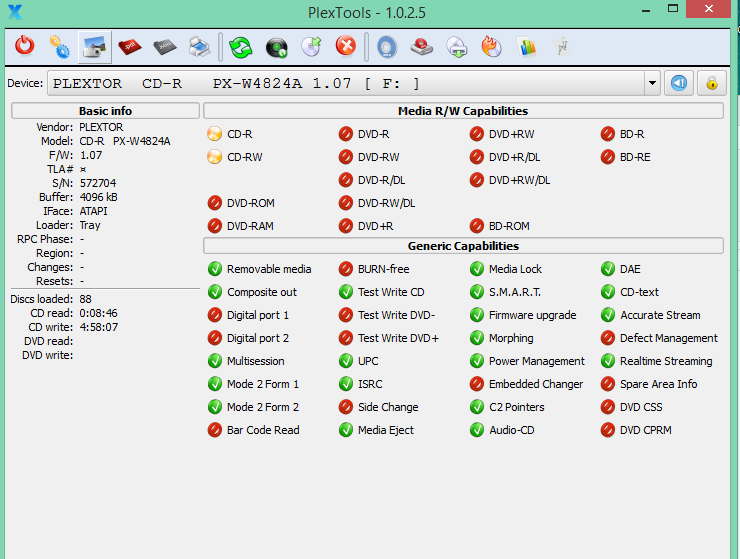Click the Realtime Streaming label
Viewport: 740px width, 559px height.
[666, 362]
